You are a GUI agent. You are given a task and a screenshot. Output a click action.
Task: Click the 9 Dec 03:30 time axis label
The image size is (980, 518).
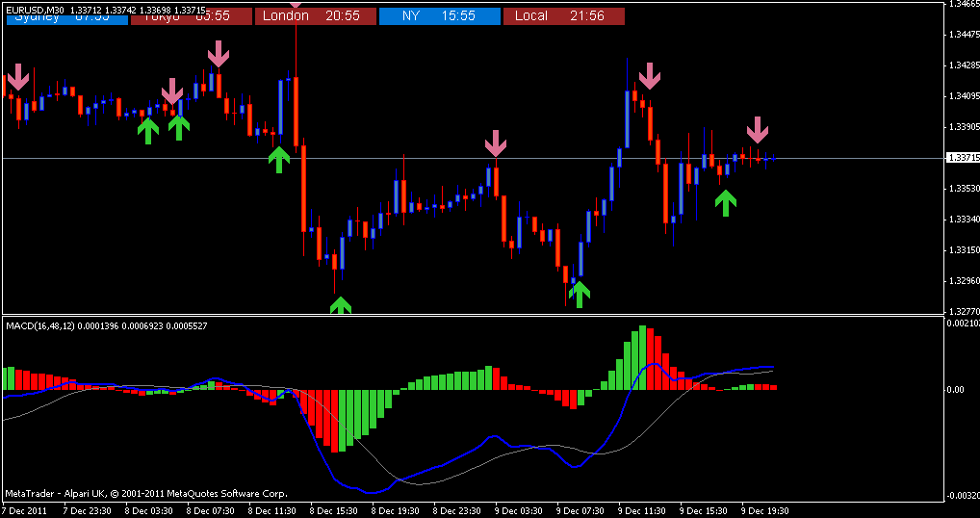(x=521, y=511)
